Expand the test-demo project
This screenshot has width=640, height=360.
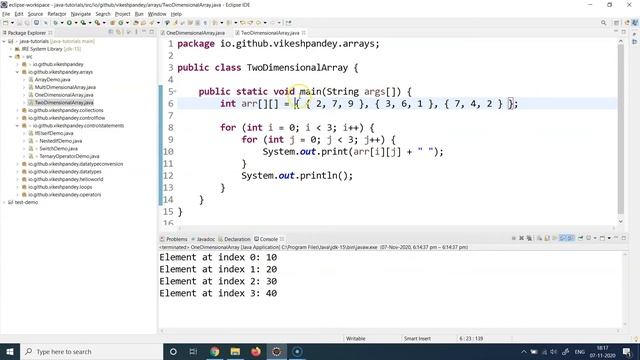tap(4, 202)
